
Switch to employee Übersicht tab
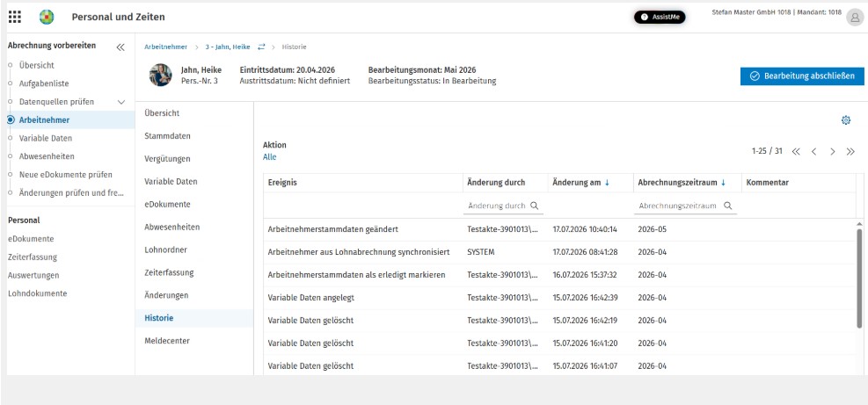pyautogui.click(x=162, y=112)
